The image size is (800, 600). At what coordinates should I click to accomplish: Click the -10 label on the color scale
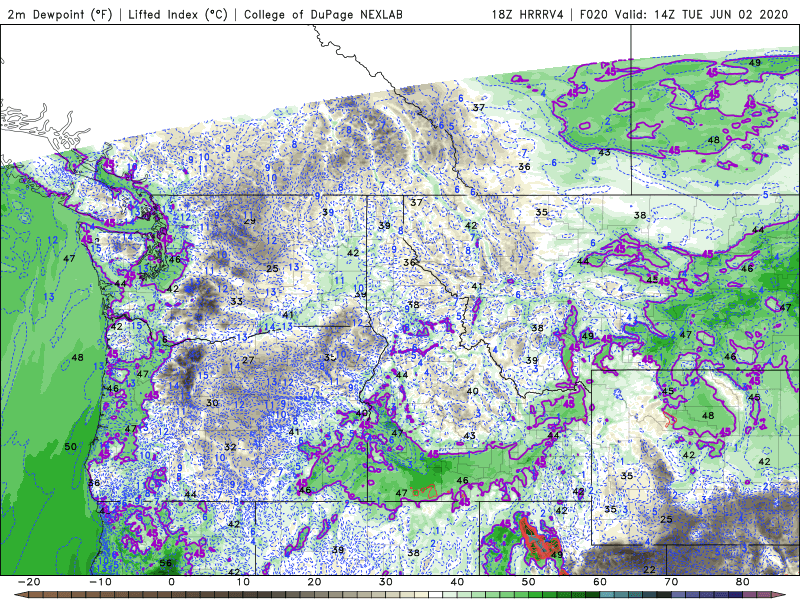(x=100, y=582)
